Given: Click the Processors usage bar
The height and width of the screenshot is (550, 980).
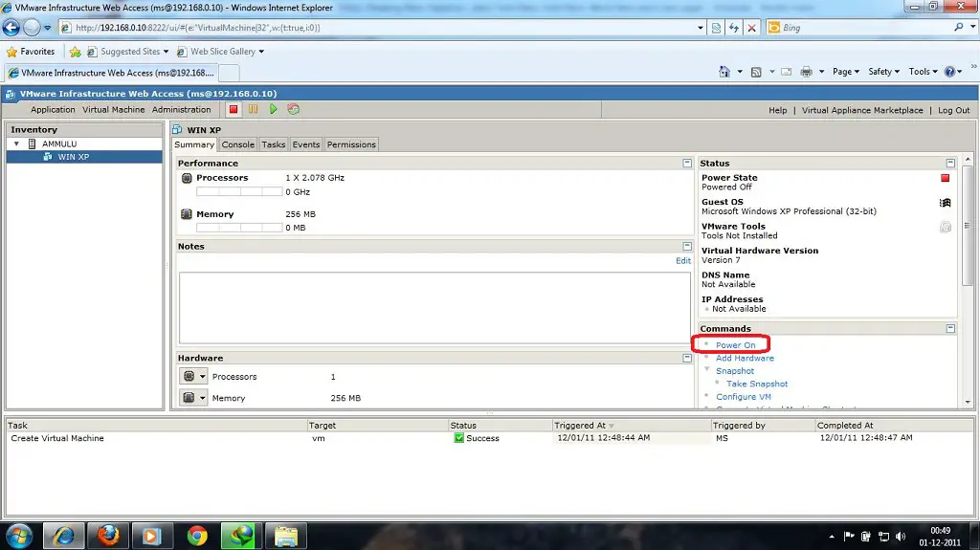Looking at the screenshot, I should point(239,192).
